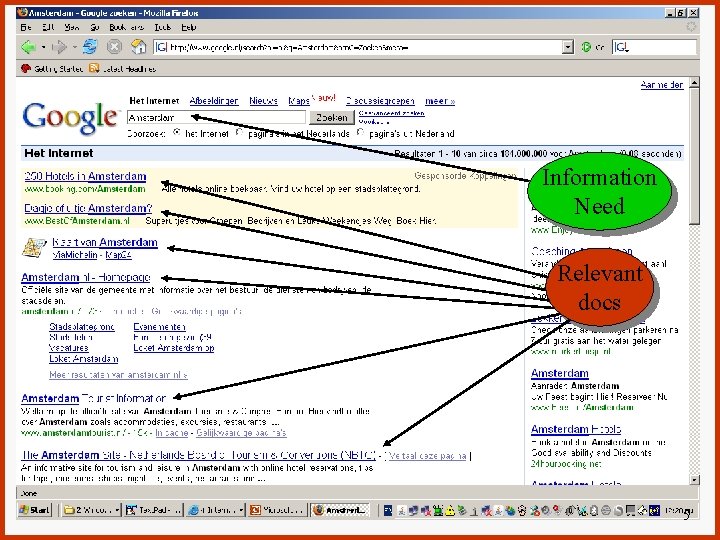Click the Google engine icon in the toolbar search box
The height and width of the screenshot is (540, 720).
[x=621, y=47]
